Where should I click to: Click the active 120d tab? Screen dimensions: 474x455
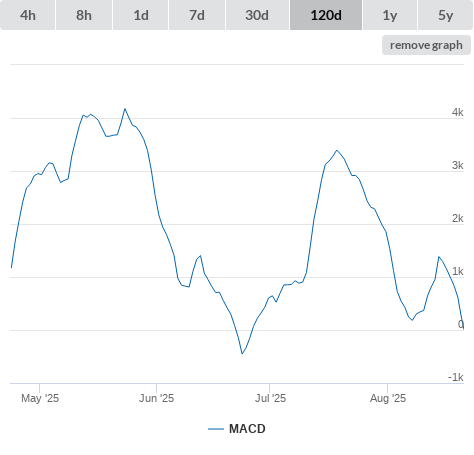tap(326, 15)
